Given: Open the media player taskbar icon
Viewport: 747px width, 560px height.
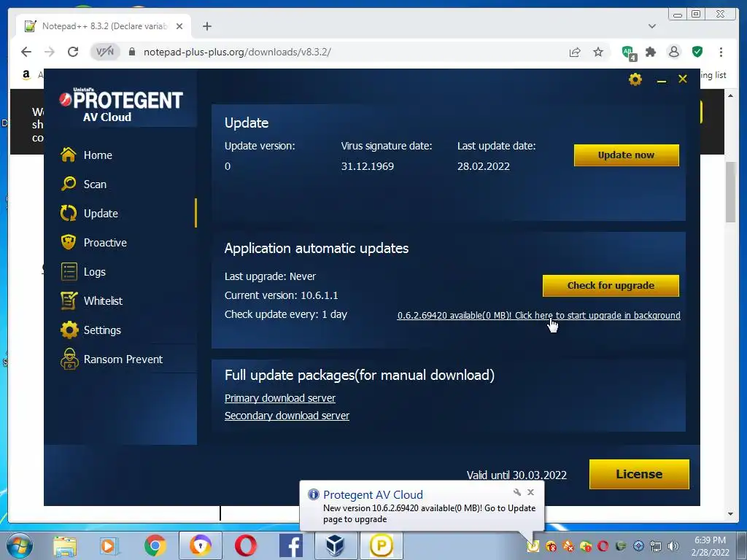Looking at the screenshot, I should coord(109,545).
